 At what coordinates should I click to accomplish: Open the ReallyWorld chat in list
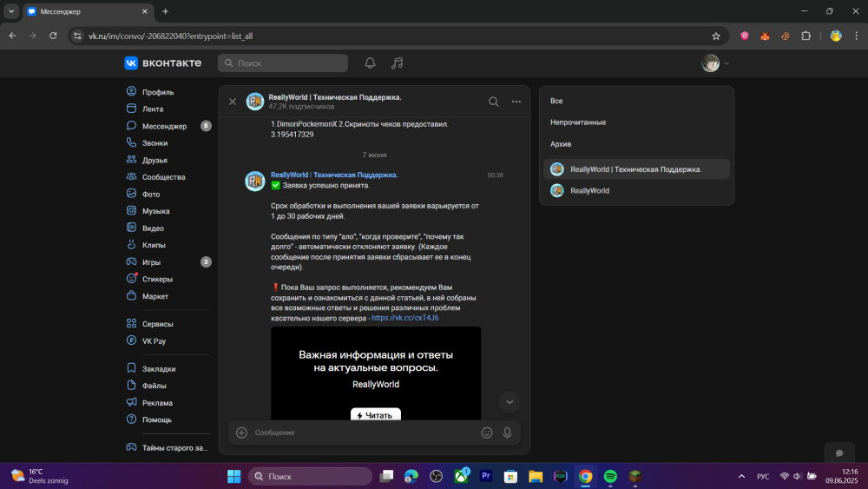click(x=636, y=190)
